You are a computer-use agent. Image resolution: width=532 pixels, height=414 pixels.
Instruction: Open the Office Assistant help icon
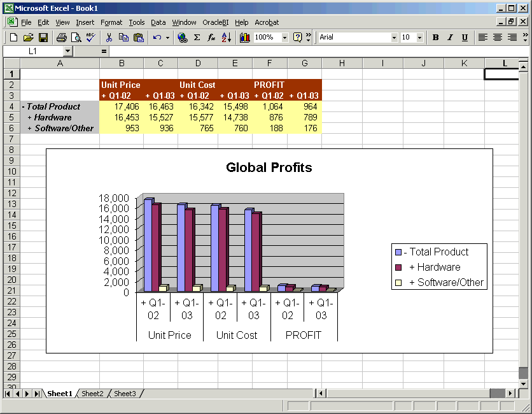(x=298, y=38)
